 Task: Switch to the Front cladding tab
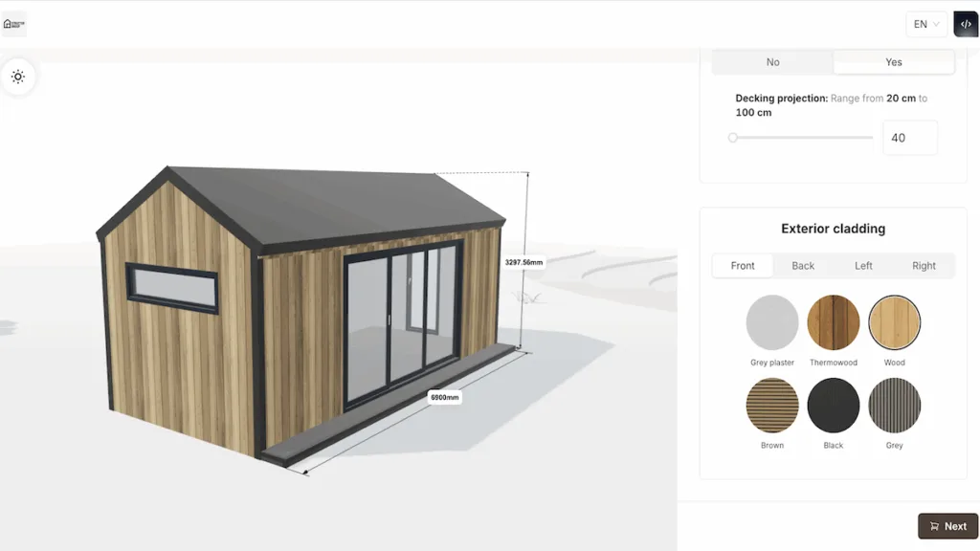[743, 266]
